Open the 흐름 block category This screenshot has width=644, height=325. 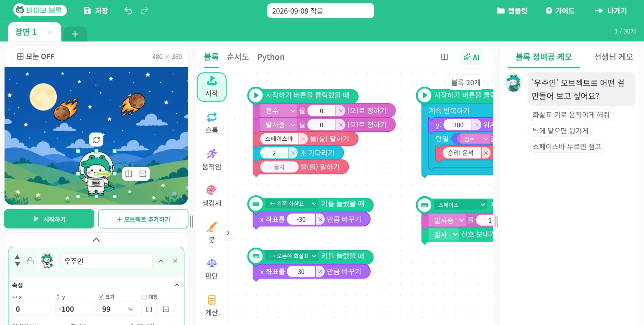[x=212, y=123]
